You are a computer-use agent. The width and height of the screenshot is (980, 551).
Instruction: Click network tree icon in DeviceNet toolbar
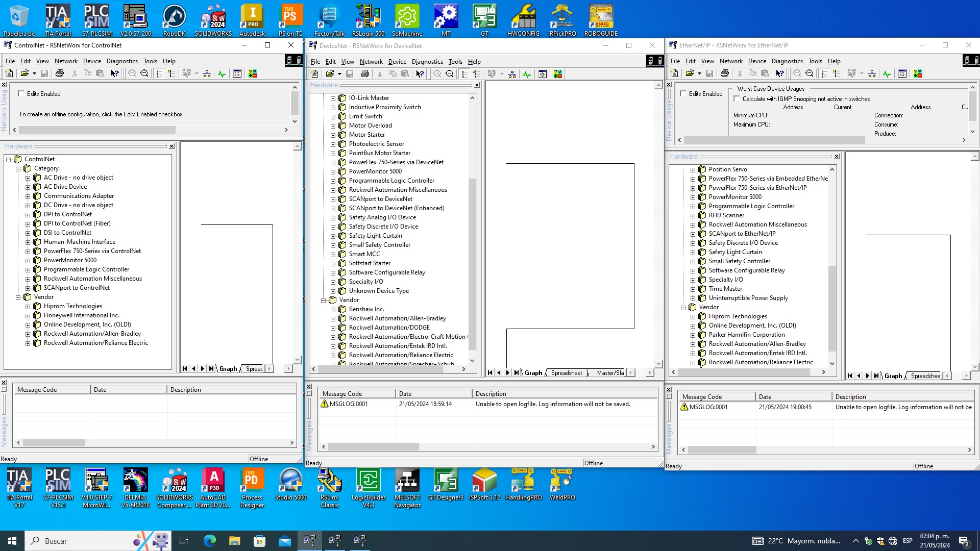(x=512, y=74)
